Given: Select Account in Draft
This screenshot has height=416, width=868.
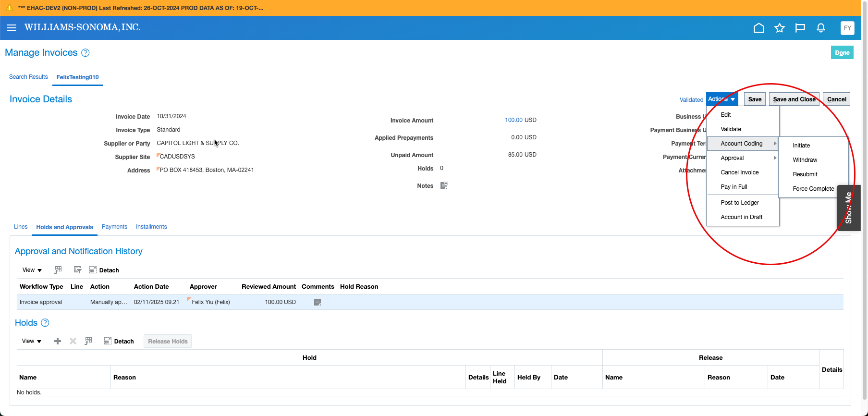Looking at the screenshot, I should click(x=743, y=217).
